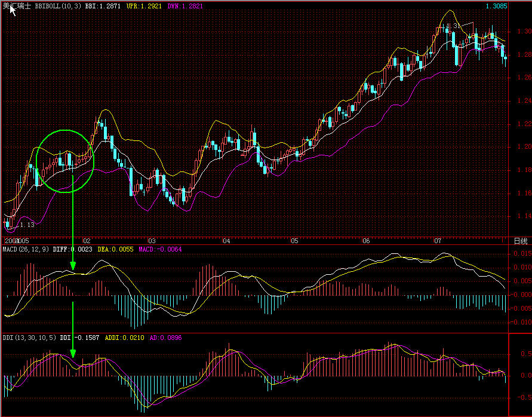The width and height of the screenshot is (532, 417).
Task: Click the 1.20 price axis label
Action: tap(524, 147)
